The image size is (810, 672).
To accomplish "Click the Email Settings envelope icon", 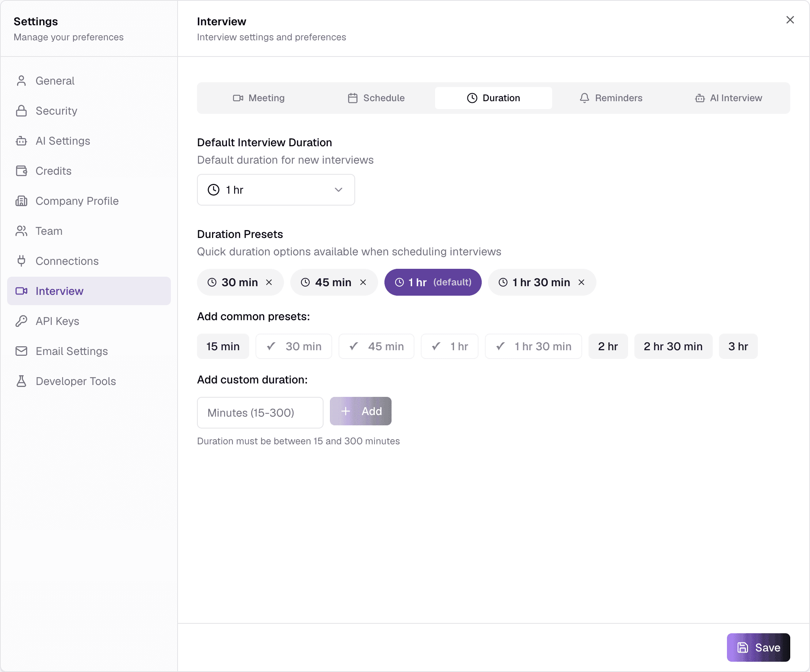I will (21, 351).
